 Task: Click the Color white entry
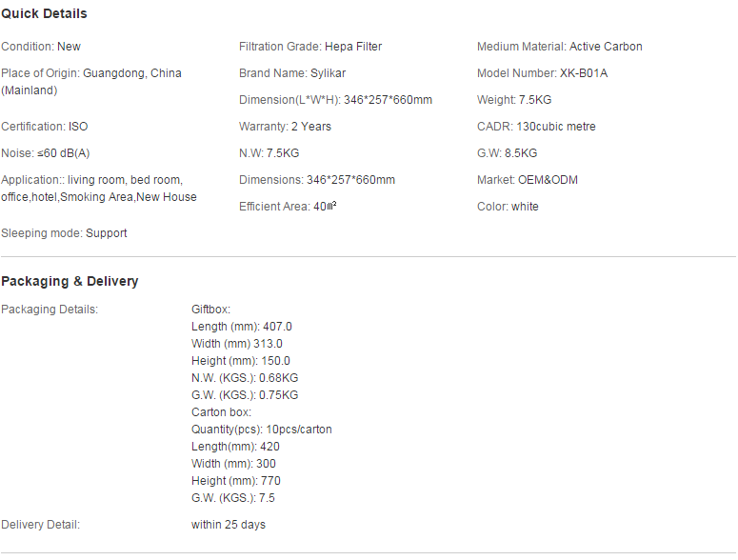[508, 207]
